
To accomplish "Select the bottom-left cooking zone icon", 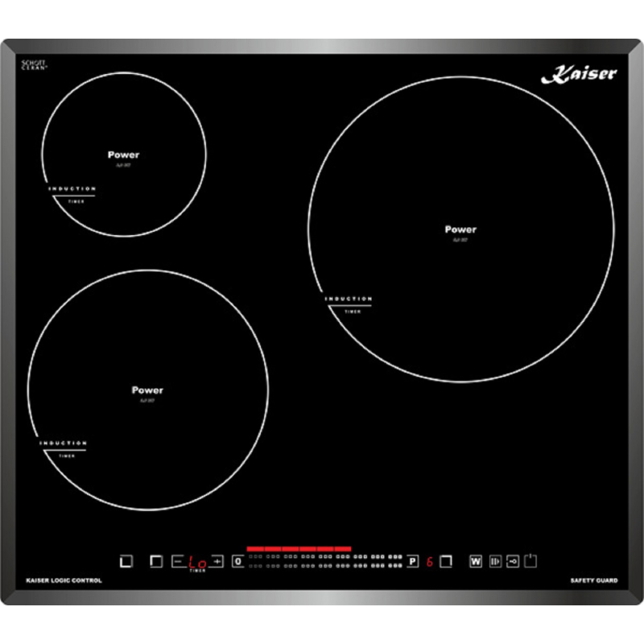I will click(126, 561).
